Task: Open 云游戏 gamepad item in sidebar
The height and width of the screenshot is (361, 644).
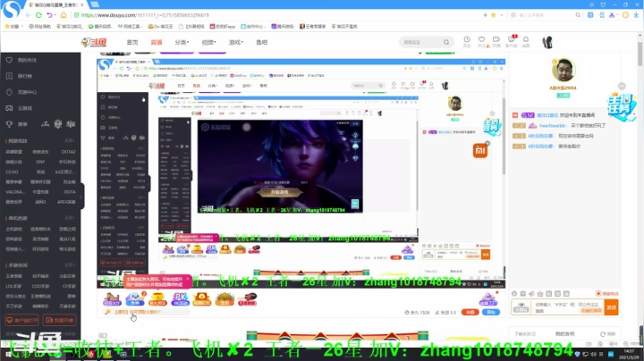Action: click(20, 108)
